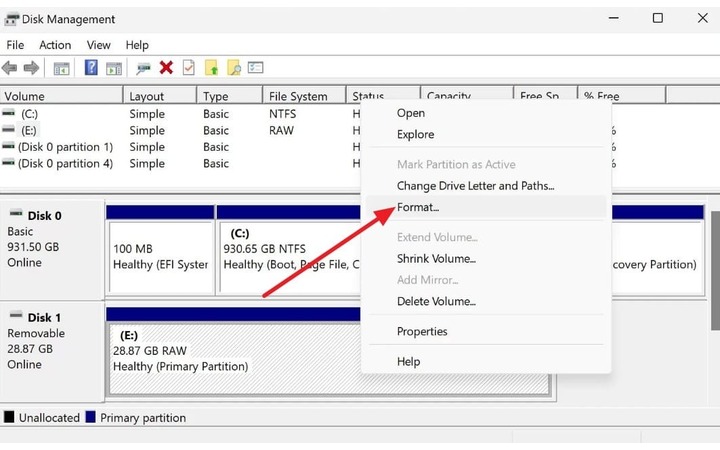
Task: Click the magnifier search folder toolbar icon
Action: tap(234, 68)
